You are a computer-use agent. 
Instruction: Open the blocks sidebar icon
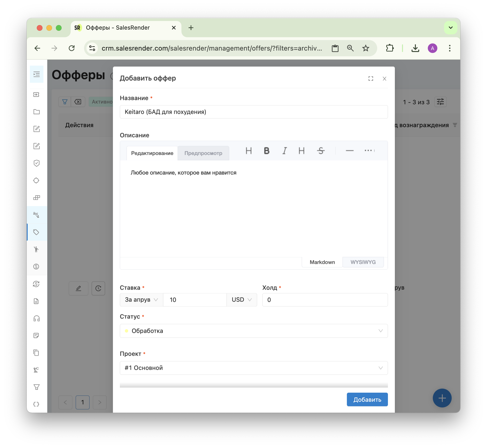click(x=36, y=198)
